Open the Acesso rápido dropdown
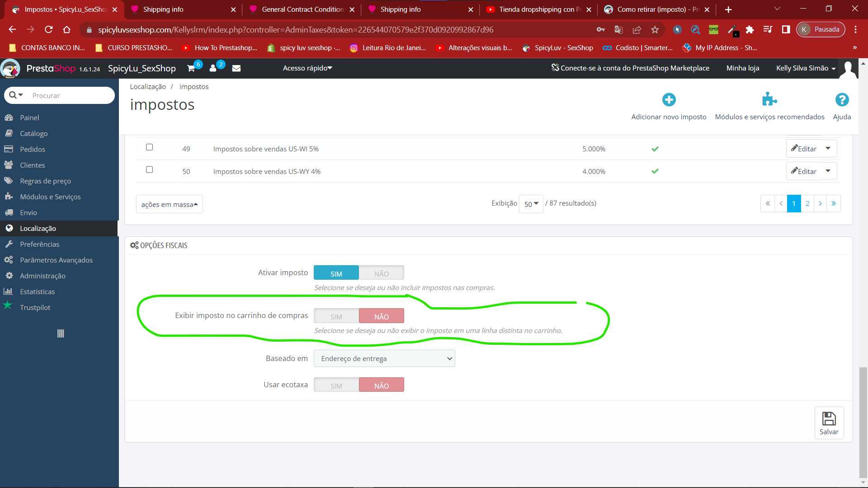The image size is (868, 488). [x=307, y=68]
